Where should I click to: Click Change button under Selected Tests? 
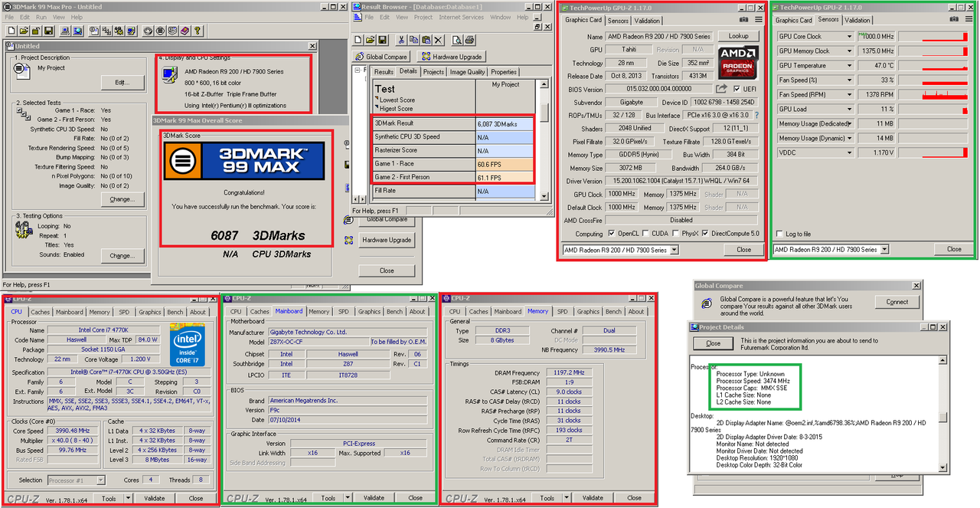[x=122, y=199]
